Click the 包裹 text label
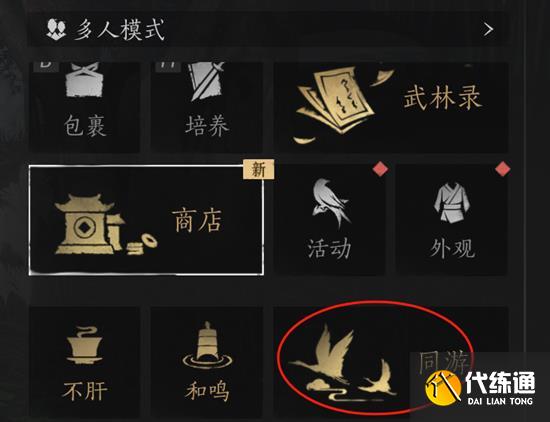550x422 pixels. click(x=85, y=125)
